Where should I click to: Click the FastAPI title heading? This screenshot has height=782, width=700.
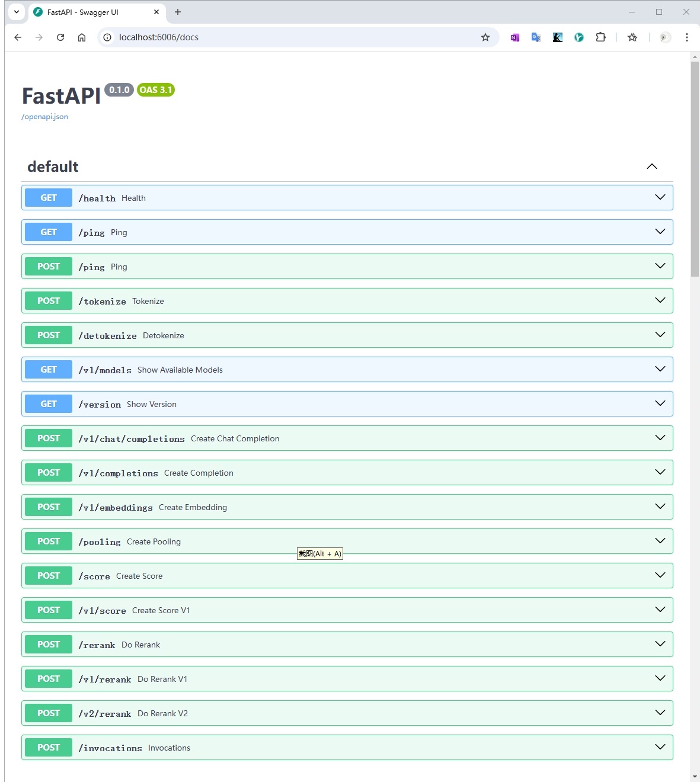62,96
